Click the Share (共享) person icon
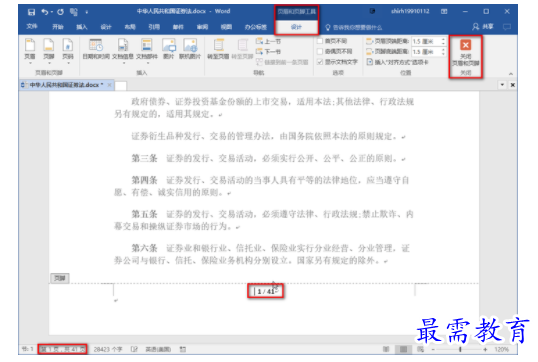Viewport: 538px width, 362px height. point(476,26)
